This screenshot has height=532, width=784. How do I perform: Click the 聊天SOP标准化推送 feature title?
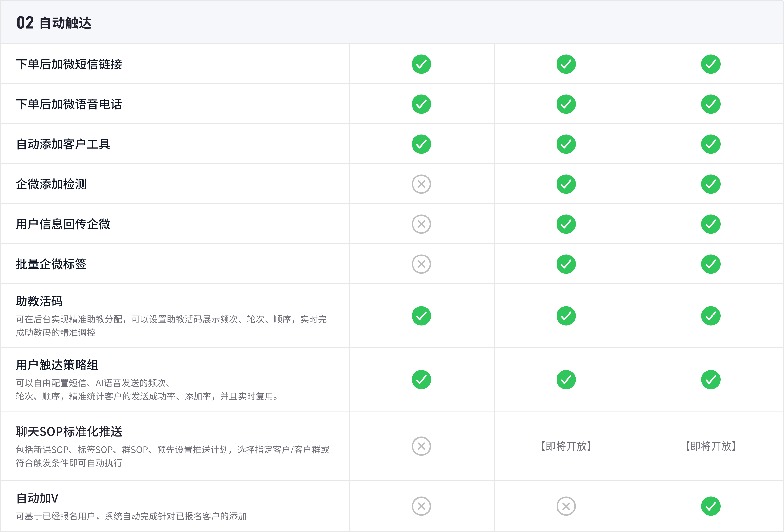pos(69,432)
